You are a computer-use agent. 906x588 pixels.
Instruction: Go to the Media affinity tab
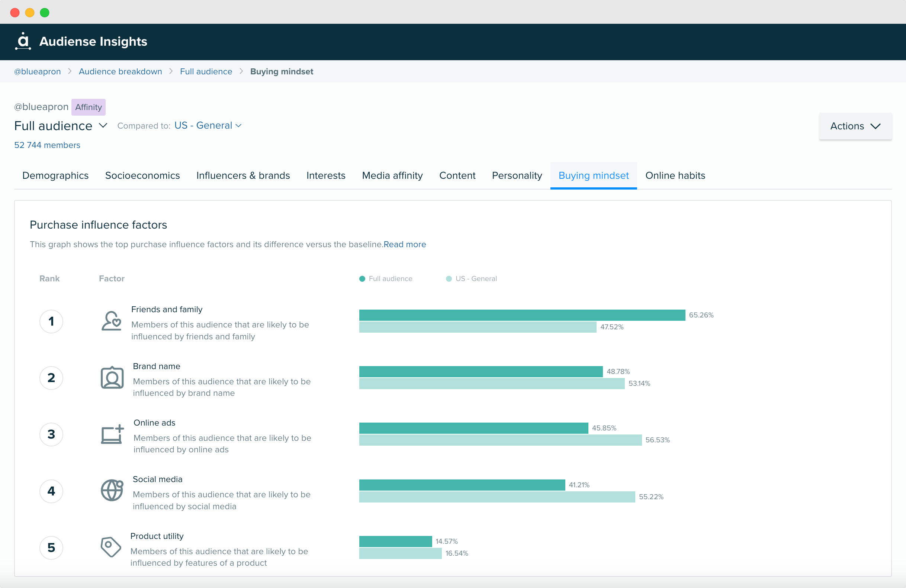click(392, 176)
